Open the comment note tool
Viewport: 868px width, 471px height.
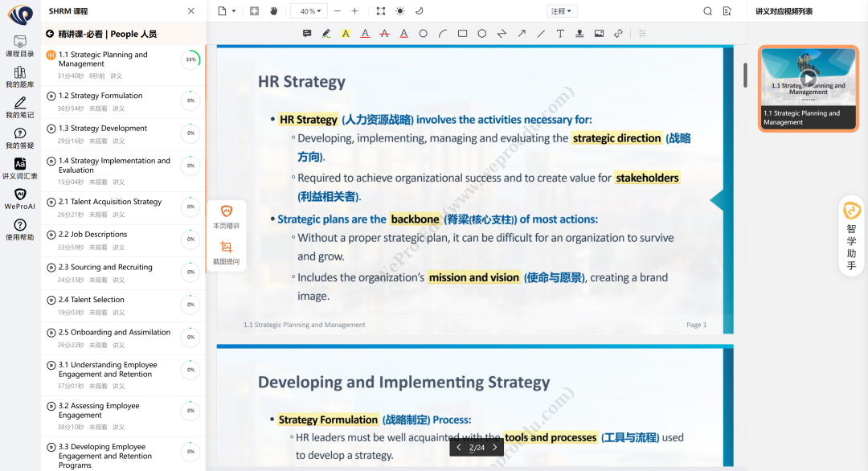pos(307,34)
